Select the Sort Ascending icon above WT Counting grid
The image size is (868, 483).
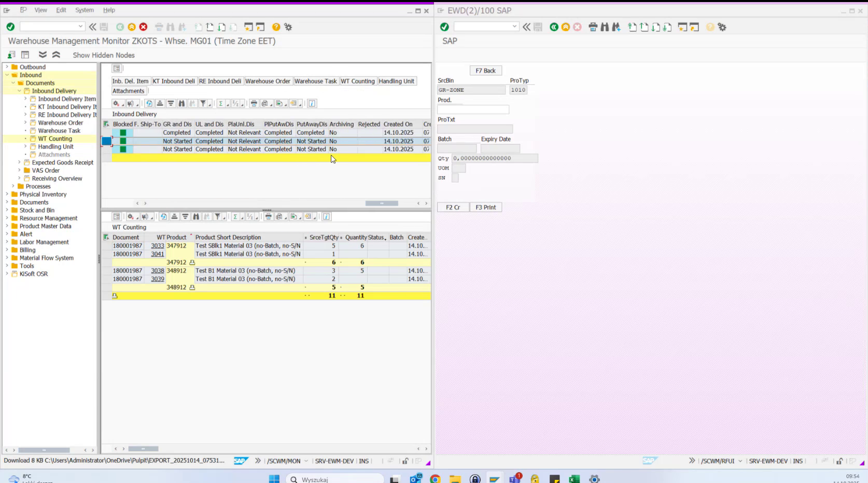click(174, 217)
